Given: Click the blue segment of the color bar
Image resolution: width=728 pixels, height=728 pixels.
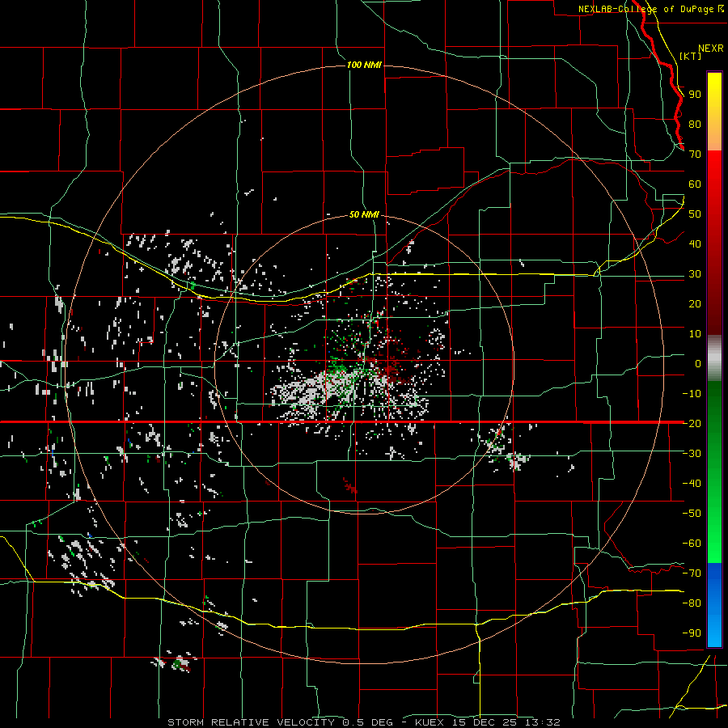Looking at the screenshot, I should [x=714, y=603].
